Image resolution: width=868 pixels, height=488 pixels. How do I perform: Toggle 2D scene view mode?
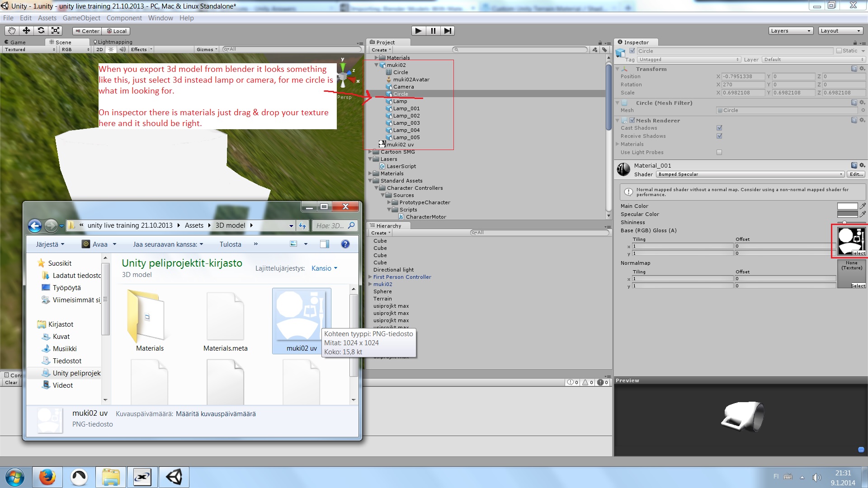coord(99,50)
